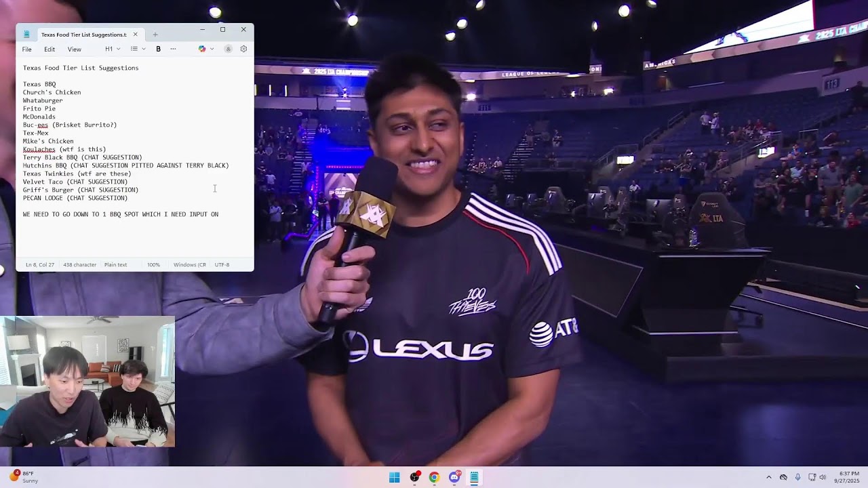Viewport: 868px width, 488px height.
Task: Click the Plain text status bar entry
Action: tap(115, 265)
